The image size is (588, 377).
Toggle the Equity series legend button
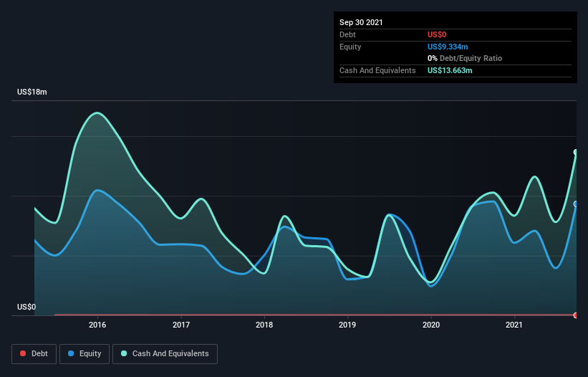(x=85, y=354)
